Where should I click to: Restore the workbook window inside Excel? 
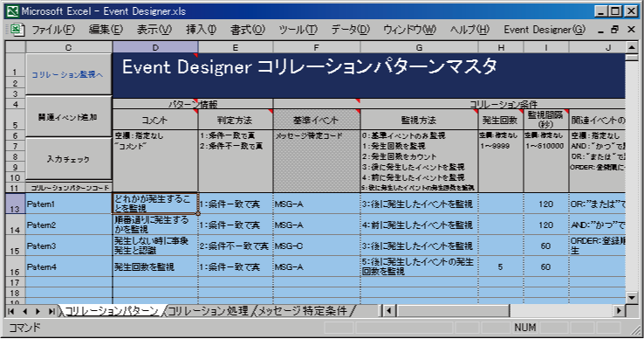pyautogui.click(x=615, y=30)
